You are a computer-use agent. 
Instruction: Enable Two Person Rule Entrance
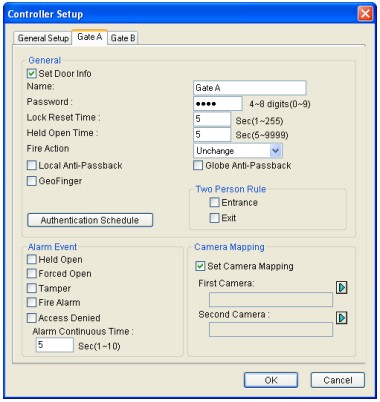(214, 202)
